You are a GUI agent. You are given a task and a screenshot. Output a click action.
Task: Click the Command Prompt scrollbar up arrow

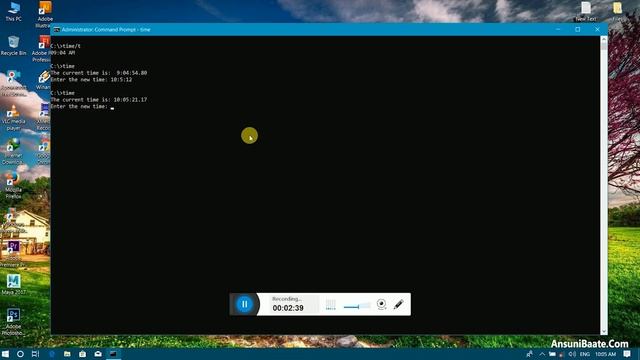pyautogui.click(x=604, y=40)
